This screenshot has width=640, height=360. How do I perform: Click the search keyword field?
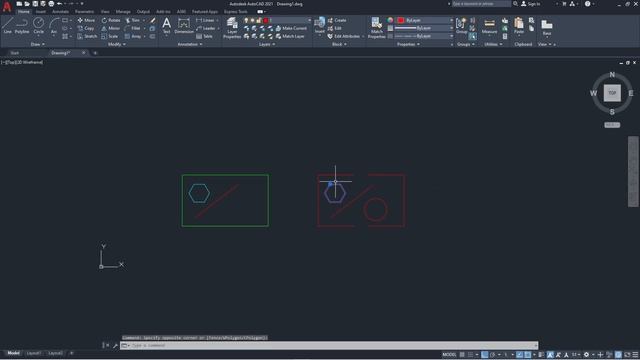(481, 4)
